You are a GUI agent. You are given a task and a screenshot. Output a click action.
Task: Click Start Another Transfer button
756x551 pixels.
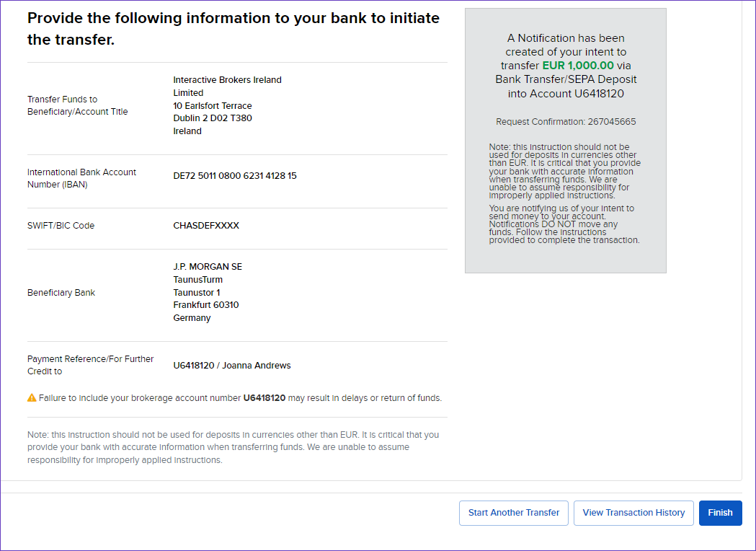513,513
